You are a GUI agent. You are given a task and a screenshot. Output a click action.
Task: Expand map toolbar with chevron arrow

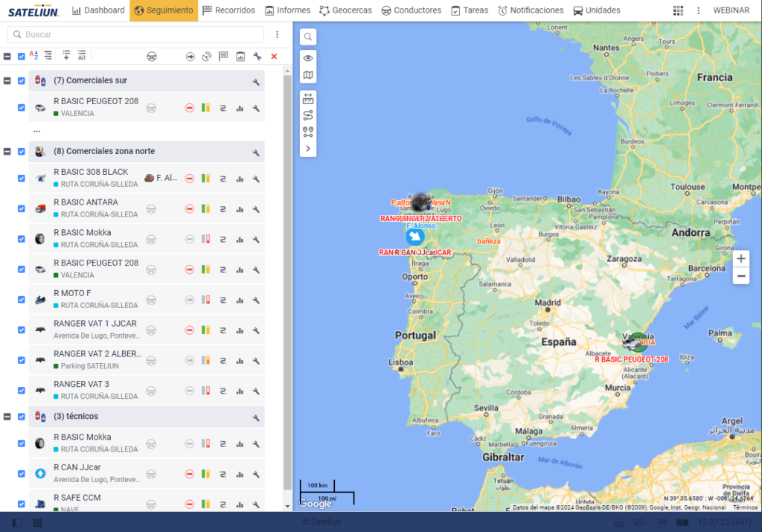308,149
